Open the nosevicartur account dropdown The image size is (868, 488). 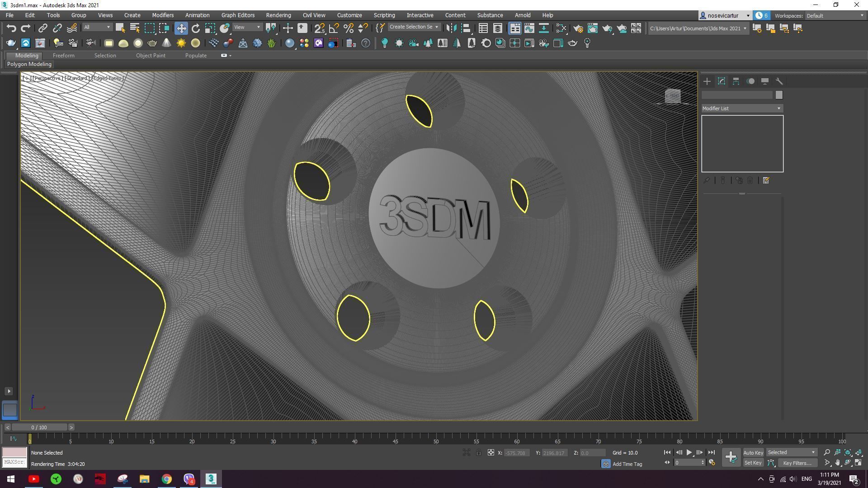(x=725, y=15)
